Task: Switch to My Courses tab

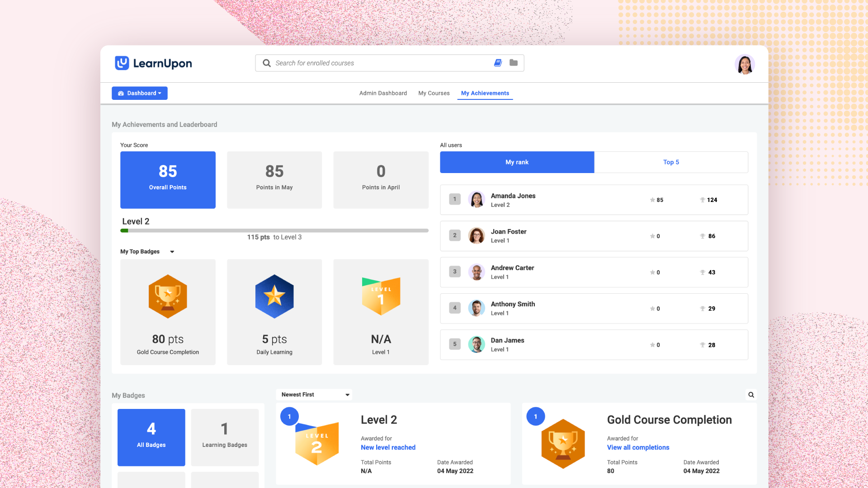Action: 434,93
